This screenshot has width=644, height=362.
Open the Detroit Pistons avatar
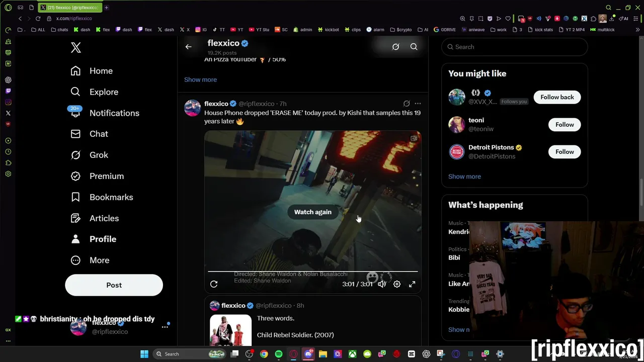click(457, 152)
